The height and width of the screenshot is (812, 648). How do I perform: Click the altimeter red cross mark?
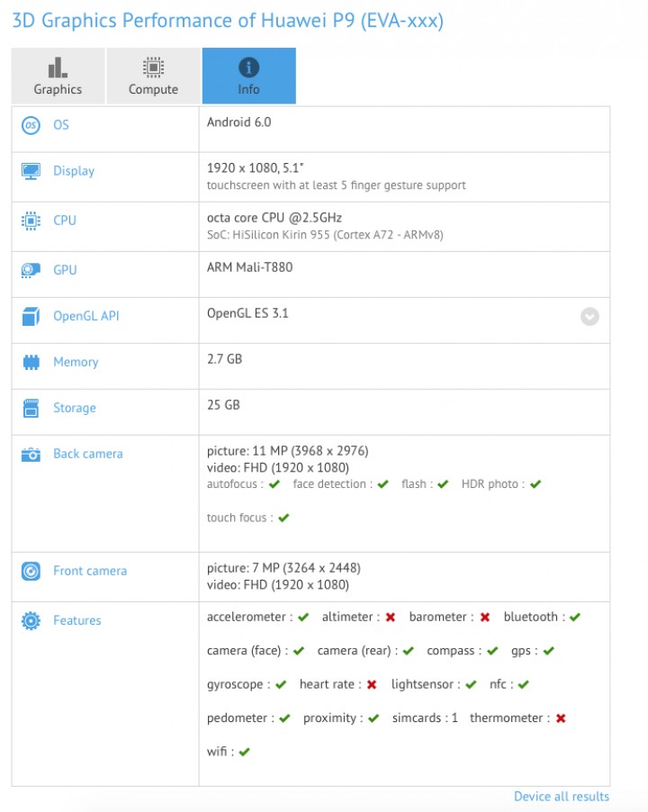[x=391, y=618]
